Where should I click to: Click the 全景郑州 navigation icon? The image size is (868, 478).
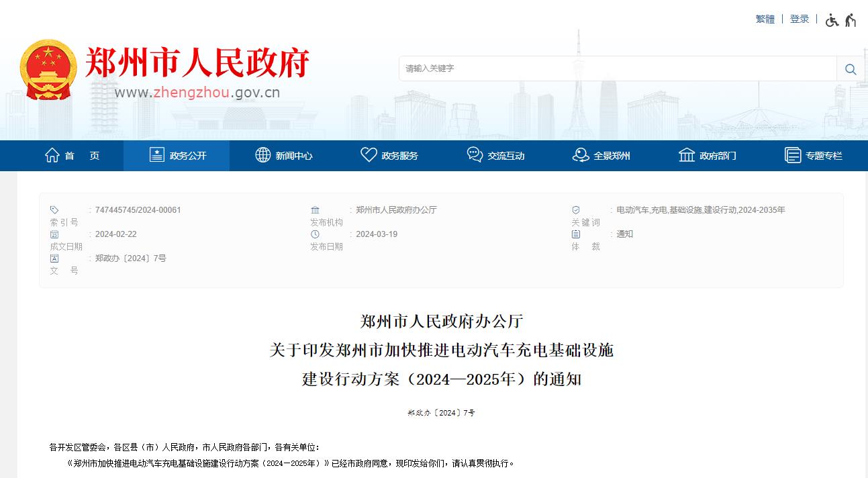[x=581, y=155]
